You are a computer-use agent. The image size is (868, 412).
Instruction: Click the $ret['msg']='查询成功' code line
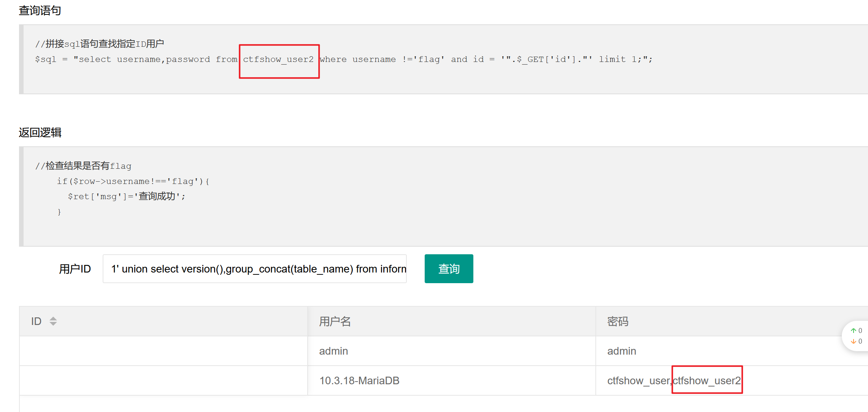pos(126,196)
